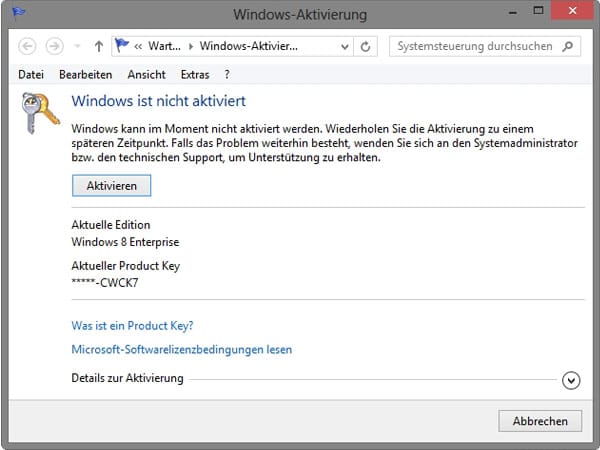The image size is (600, 450).
Task: Click the search magnifier icon
Action: click(x=568, y=46)
